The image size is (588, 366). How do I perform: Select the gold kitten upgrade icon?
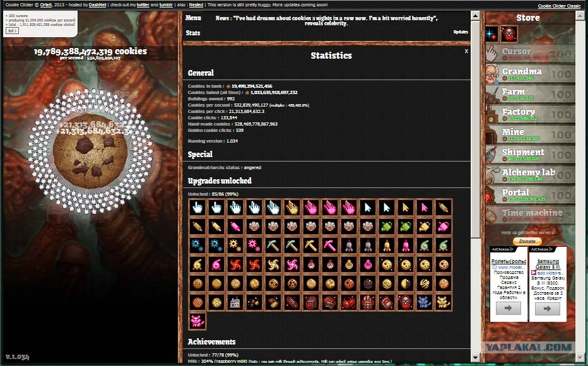point(444,302)
